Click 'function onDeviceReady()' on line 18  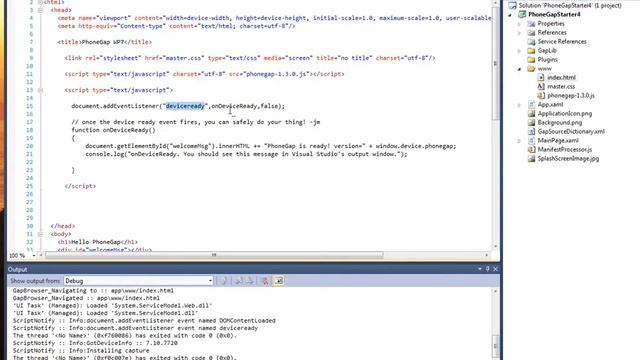[113, 130]
